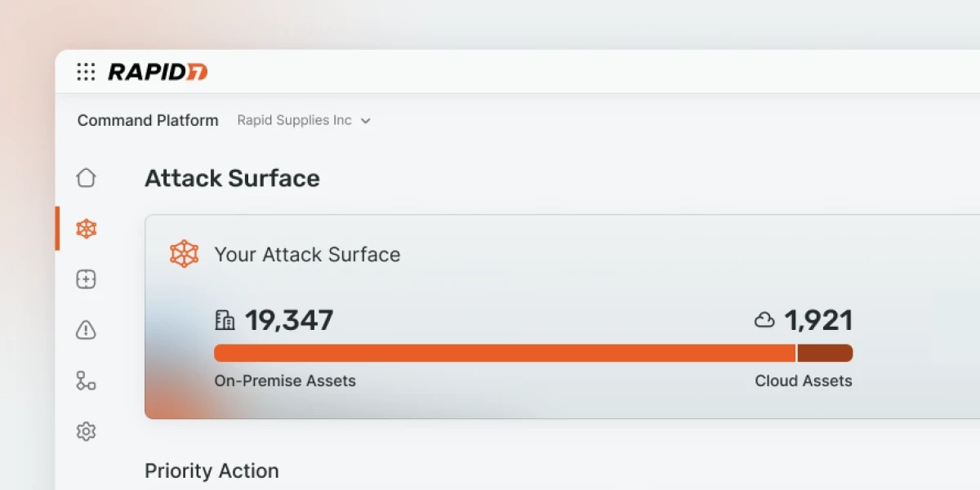980x490 pixels.
Task: Open the alerts warning triangle icon
Action: pyautogui.click(x=86, y=330)
